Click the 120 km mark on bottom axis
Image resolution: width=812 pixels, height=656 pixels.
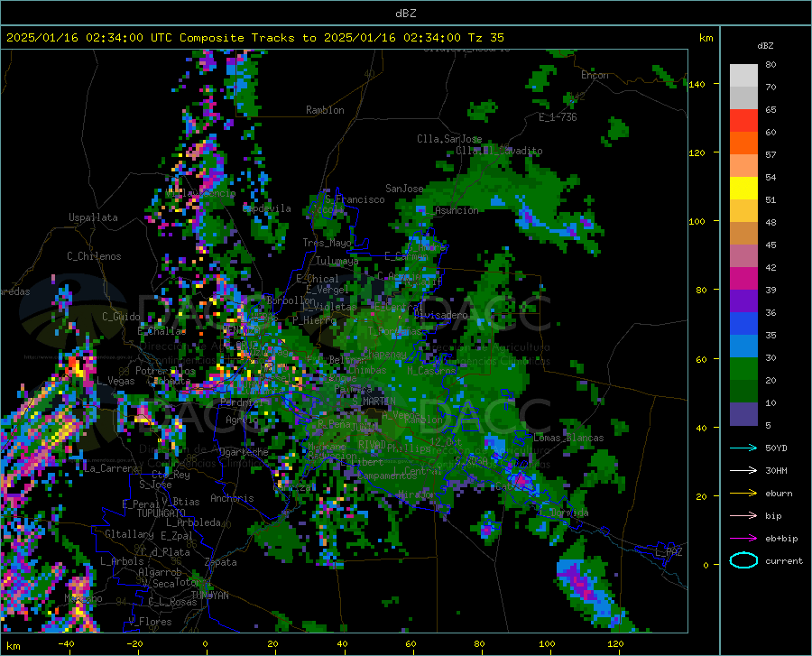(x=615, y=643)
